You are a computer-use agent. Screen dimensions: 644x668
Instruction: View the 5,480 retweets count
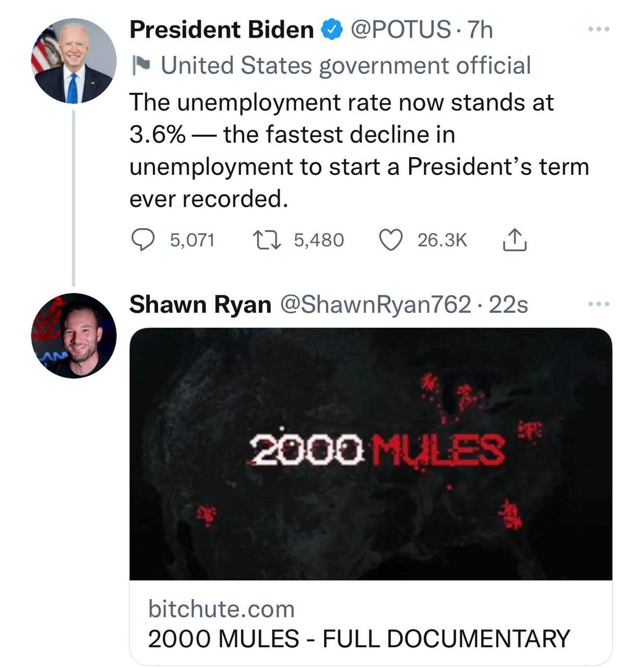[x=319, y=240]
